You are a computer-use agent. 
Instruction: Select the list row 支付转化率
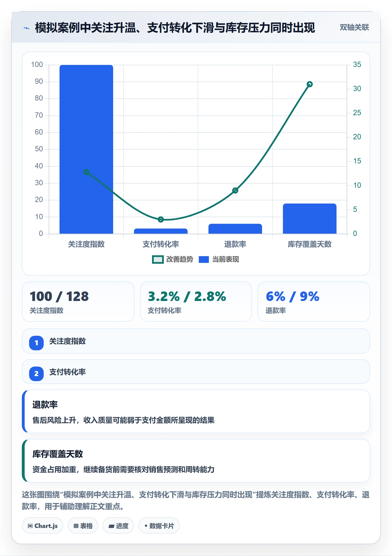tap(196, 372)
